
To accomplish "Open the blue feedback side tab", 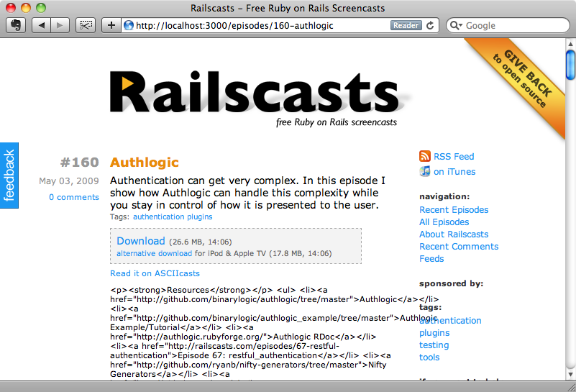I will coord(9,176).
